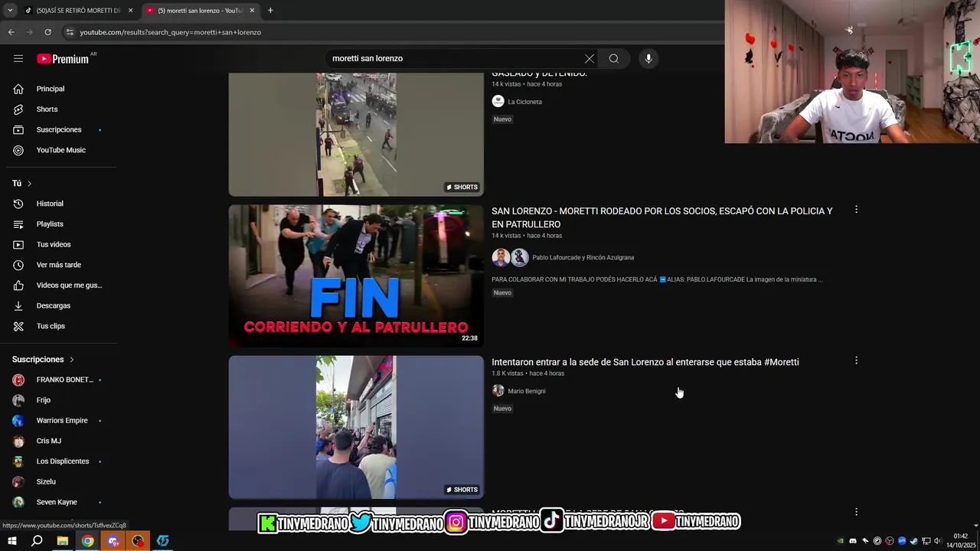Open Windows Start menu
The height and width of the screenshot is (551, 980).
(11, 541)
